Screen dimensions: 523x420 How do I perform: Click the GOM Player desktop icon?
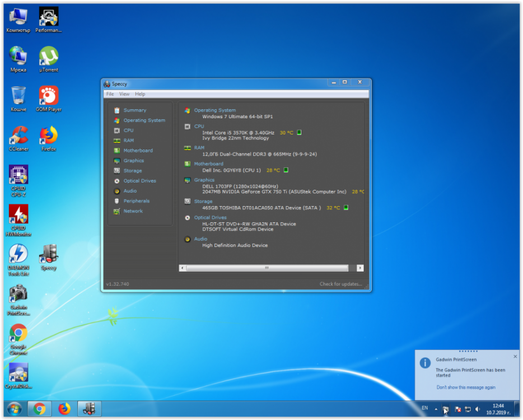click(49, 99)
